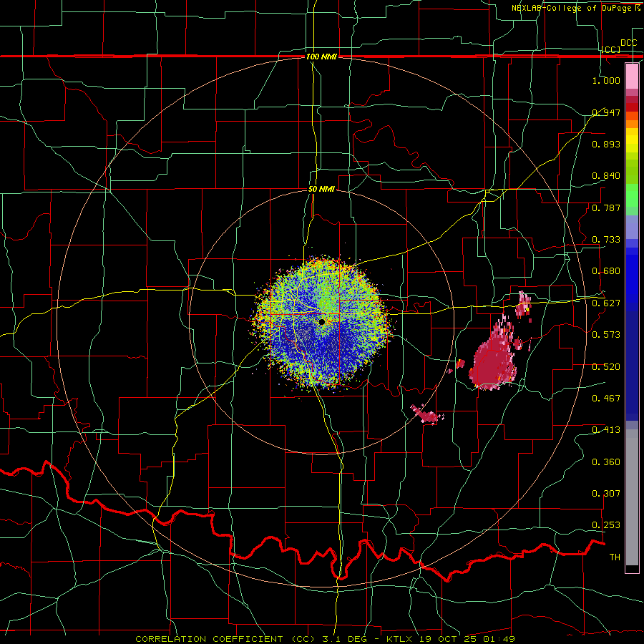This screenshot has width=644, height=644.
Task: Select the 0.413 color scale value
Action: click(x=606, y=430)
